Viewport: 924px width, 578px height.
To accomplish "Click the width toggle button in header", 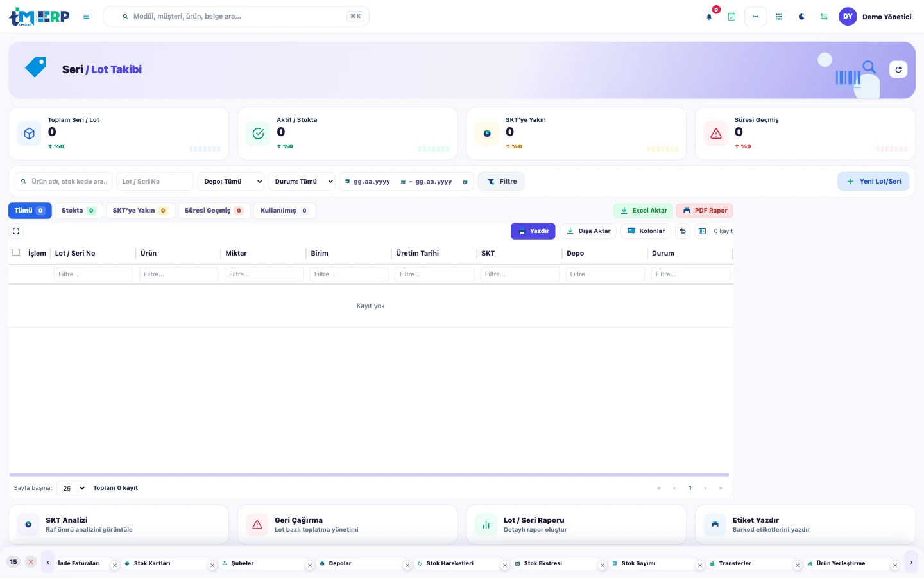I will click(x=755, y=17).
